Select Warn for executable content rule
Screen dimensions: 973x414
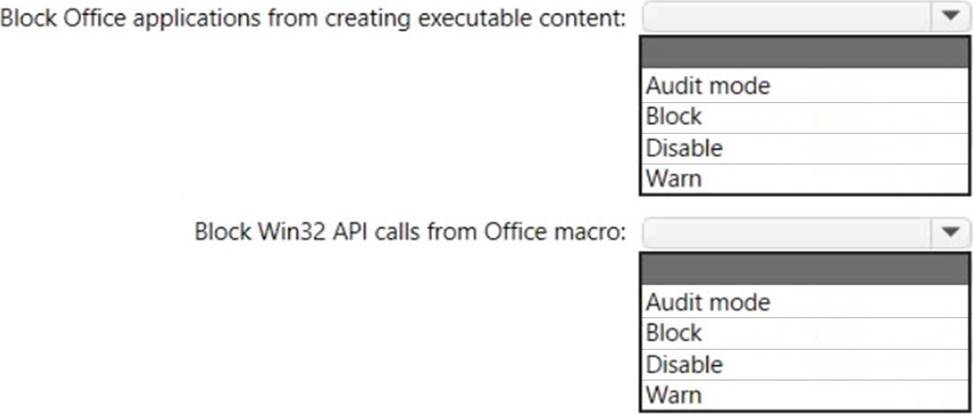tap(806, 179)
